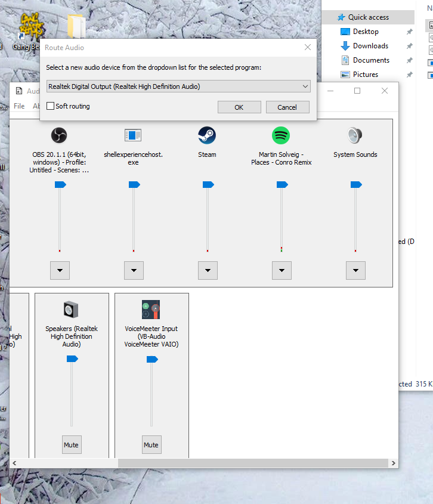Open the dropdown arrow under Steam

[208, 270]
